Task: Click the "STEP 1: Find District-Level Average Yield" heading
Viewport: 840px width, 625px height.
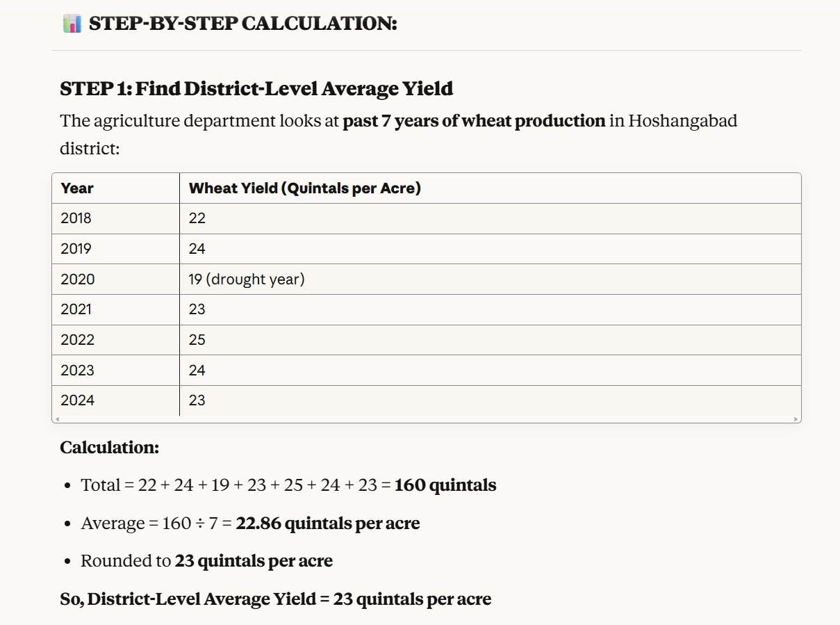Action: coord(256,89)
